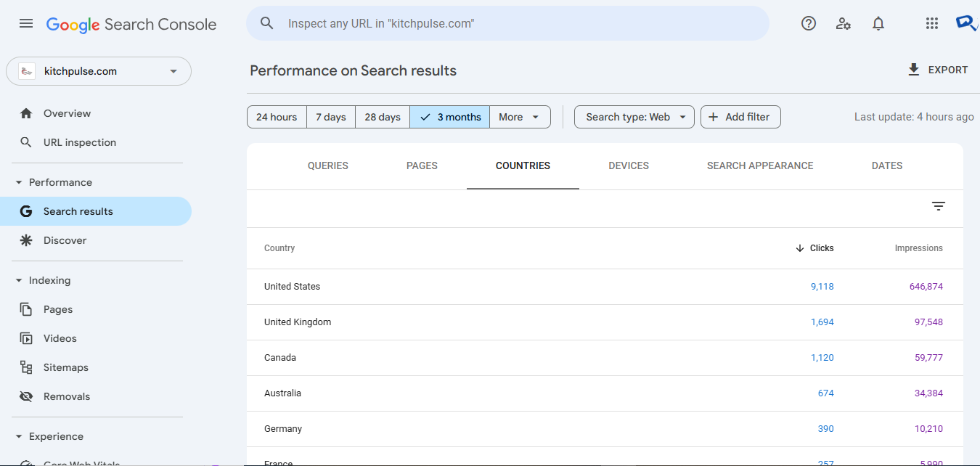Open the Google apps grid
Viewport: 980px width, 466px height.
932,23
